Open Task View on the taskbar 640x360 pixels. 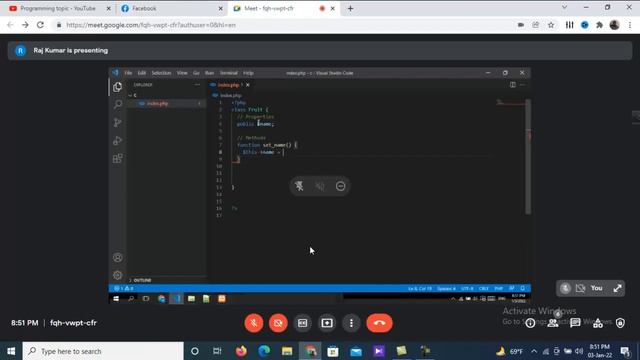coord(217,351)
